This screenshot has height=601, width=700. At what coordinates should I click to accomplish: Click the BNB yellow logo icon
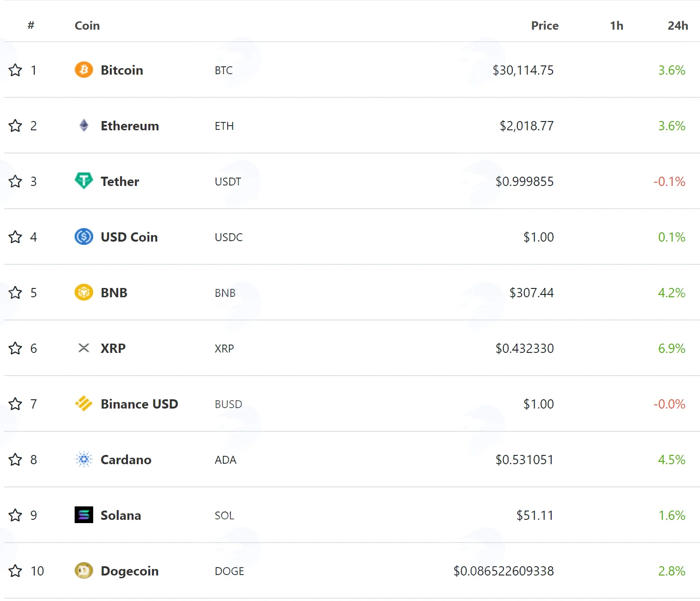[84, 292]
